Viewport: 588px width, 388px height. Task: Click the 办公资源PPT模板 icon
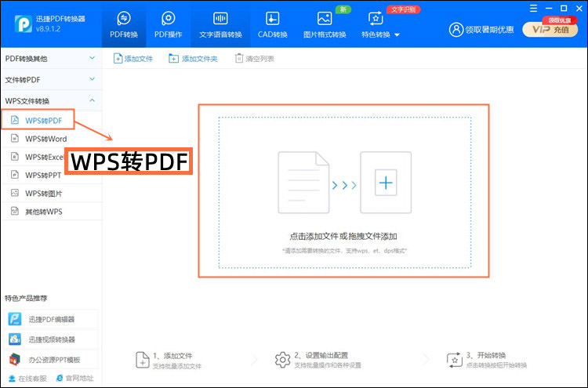point(15,360)
